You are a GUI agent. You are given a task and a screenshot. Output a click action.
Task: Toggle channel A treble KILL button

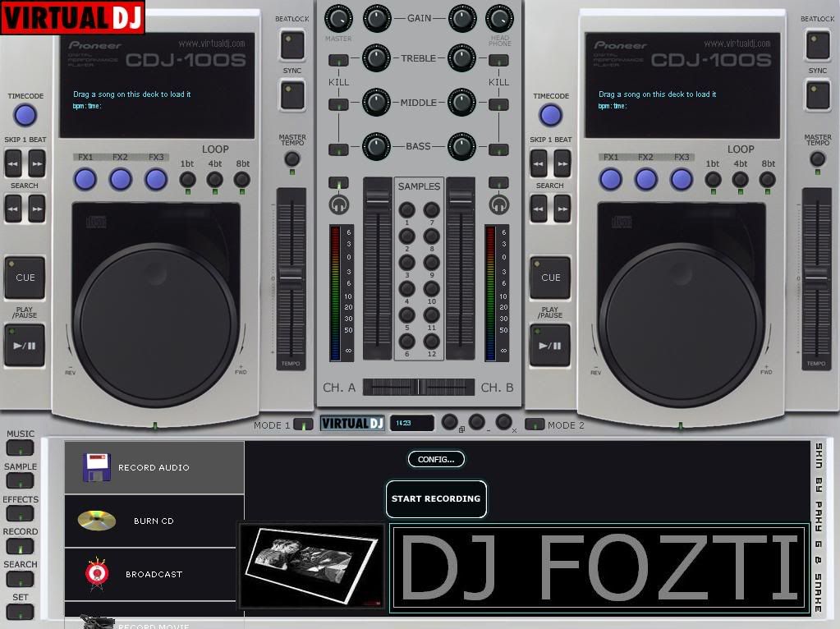click(338, 60)
